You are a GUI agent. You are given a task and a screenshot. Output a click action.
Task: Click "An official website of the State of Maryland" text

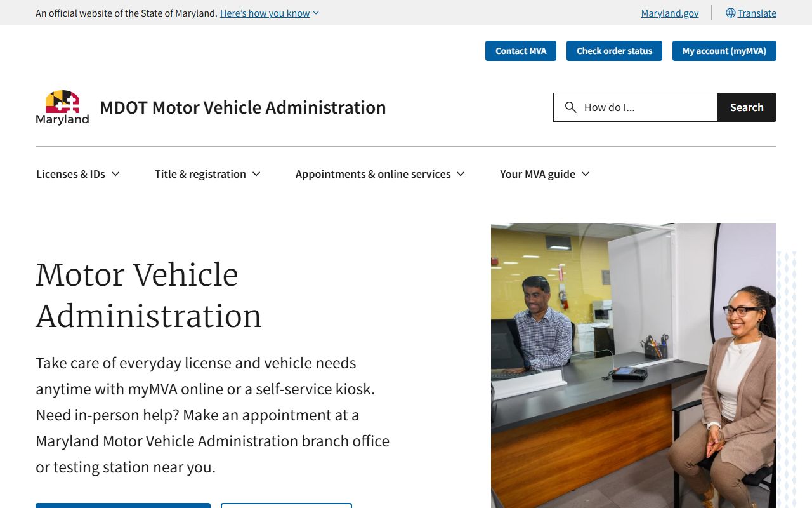tap(126, 13)
